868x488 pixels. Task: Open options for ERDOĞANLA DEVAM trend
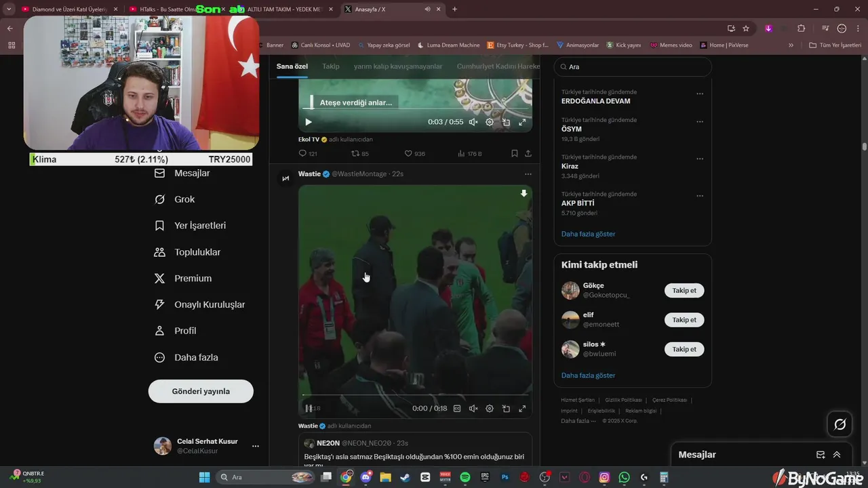click(700, 94)
